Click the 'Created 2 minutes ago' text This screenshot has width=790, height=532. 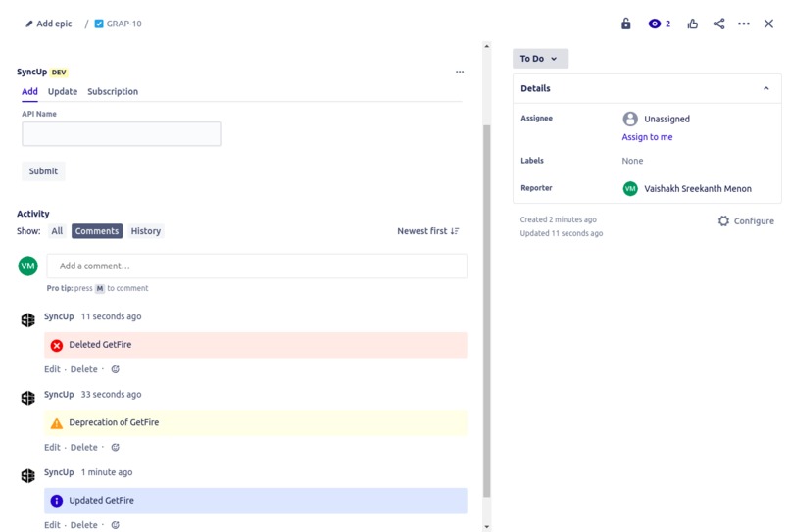pyautogui.click(x=559, y=219)
